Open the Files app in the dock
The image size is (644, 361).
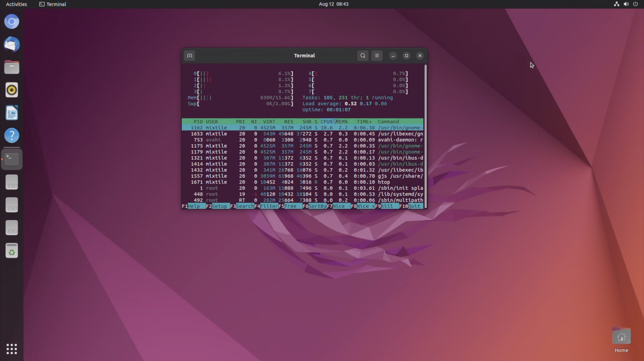pos(12,67)
